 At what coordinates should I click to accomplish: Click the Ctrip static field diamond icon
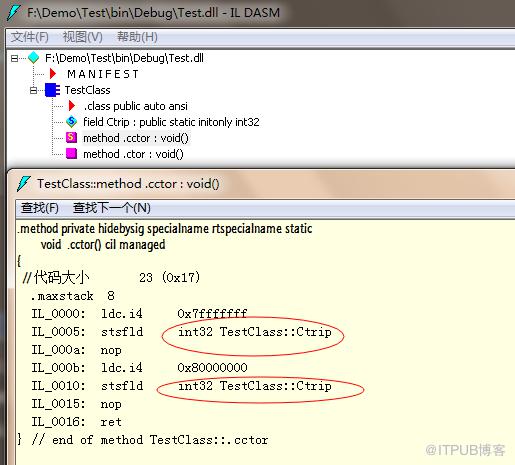[71, 122]
